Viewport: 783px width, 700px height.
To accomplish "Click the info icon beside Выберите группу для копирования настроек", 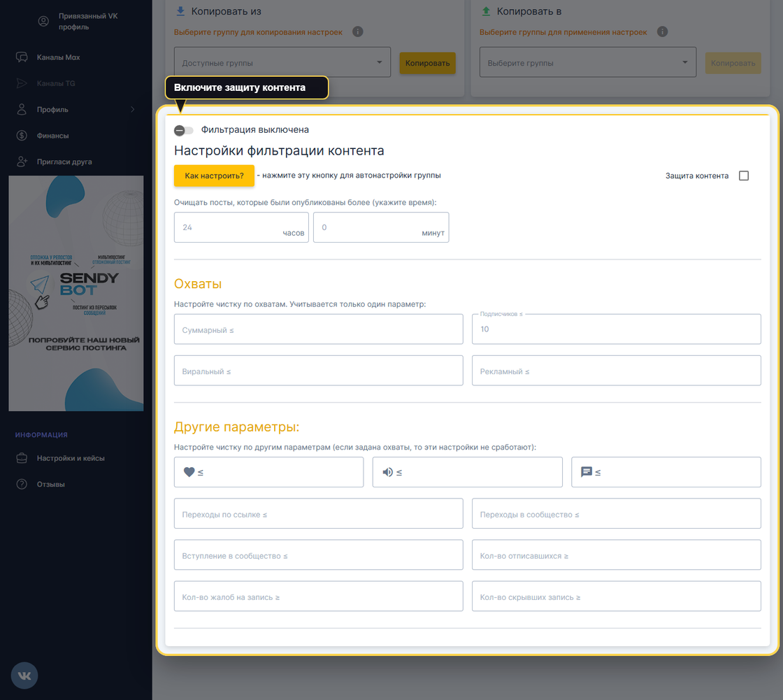I will 357,31.
